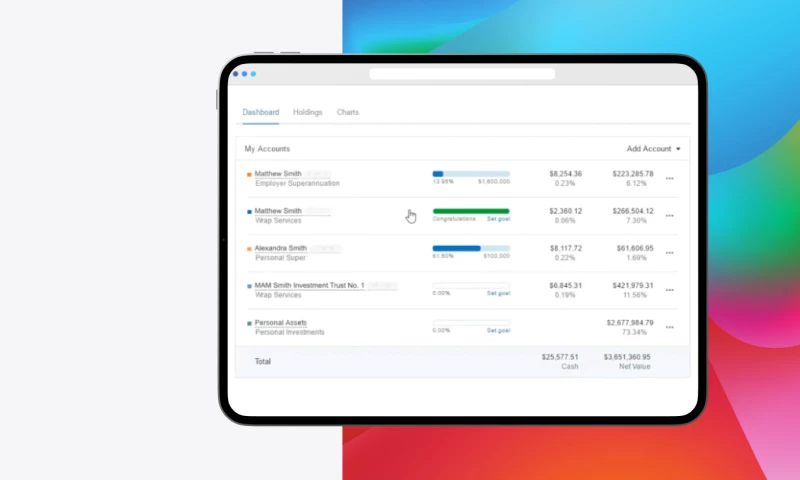Click the green completed goal progress bar

[x=471, y=211]
